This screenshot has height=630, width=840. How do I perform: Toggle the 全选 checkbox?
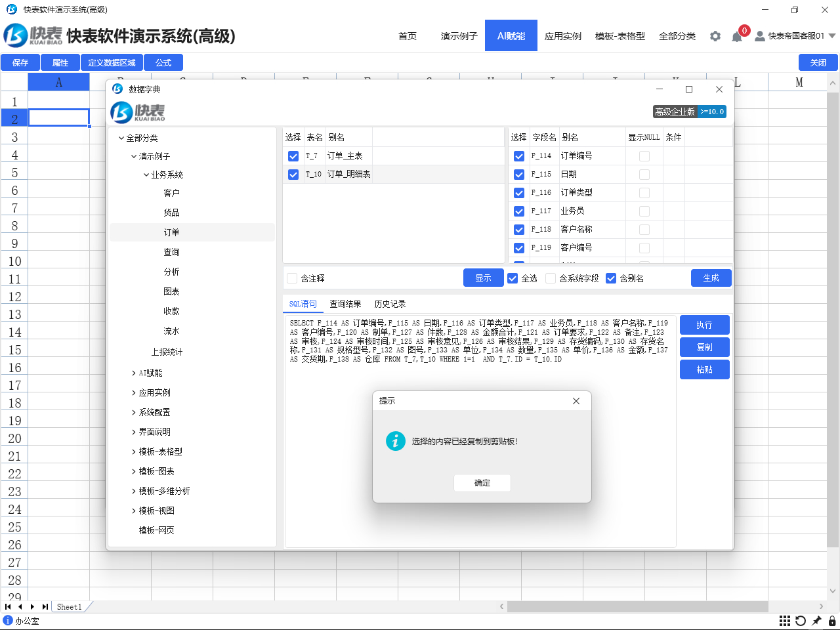pyautogui.click(x=513, y=278)
